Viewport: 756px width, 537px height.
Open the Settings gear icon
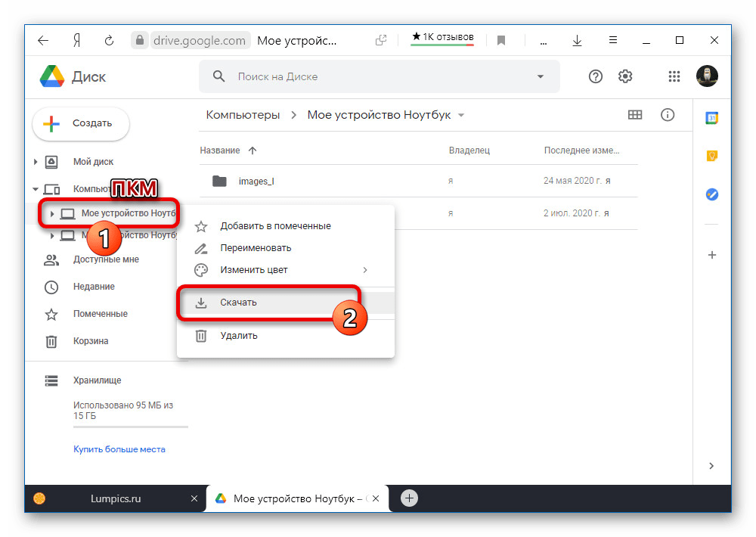point(625,76)
